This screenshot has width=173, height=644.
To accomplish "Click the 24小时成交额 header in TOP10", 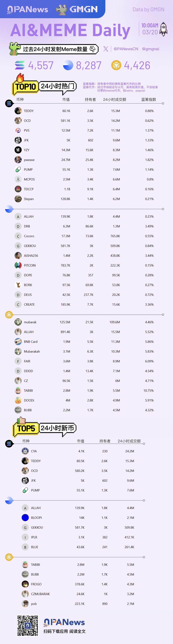I will [115, 100].
